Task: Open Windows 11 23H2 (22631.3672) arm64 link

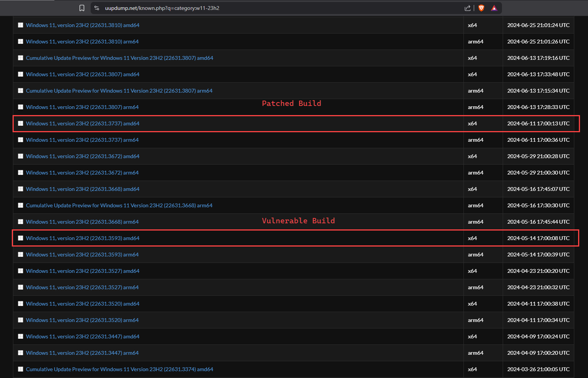Action: [82, 173]
